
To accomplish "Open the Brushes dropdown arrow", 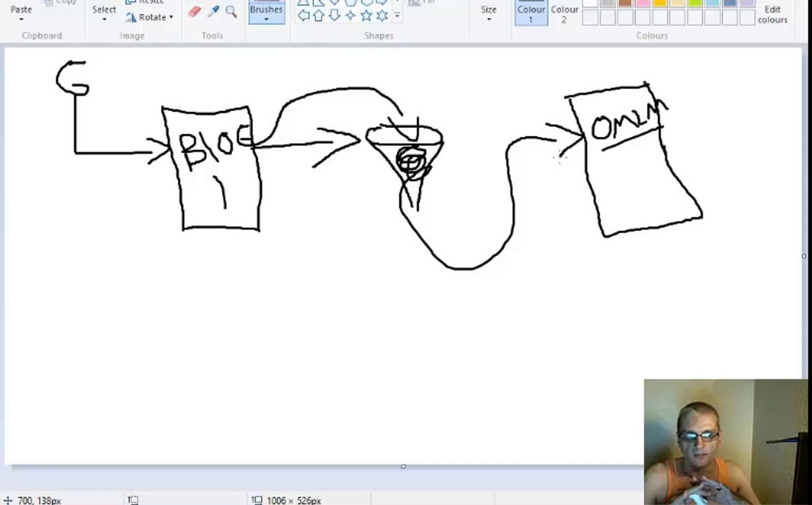I will click(266, 20).
